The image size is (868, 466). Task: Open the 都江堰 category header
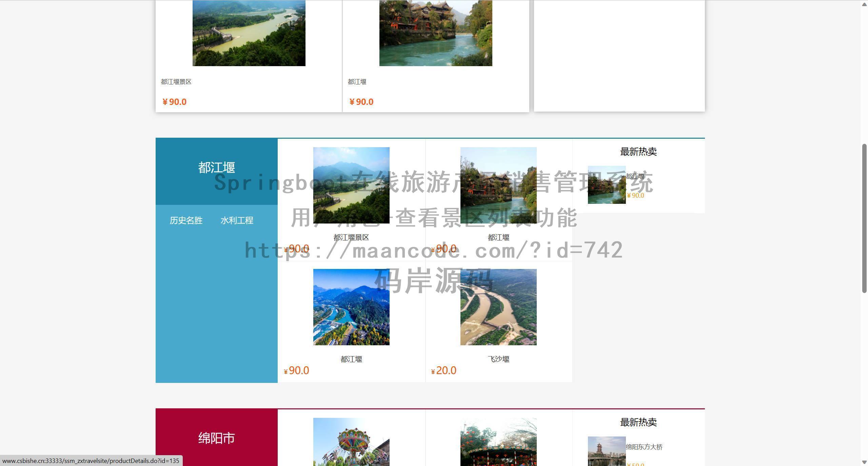(x=217, y=168)
